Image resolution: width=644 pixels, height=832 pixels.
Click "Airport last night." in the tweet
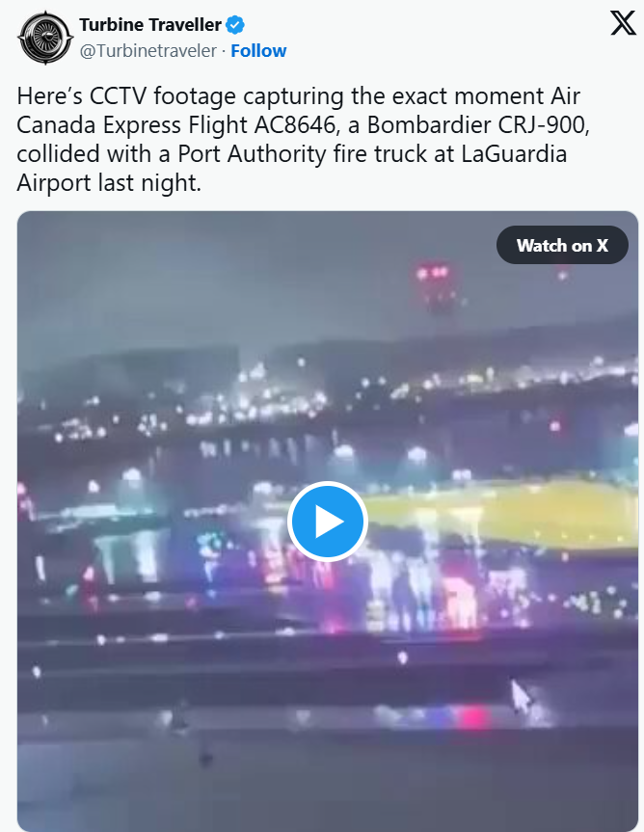(109, 183)
